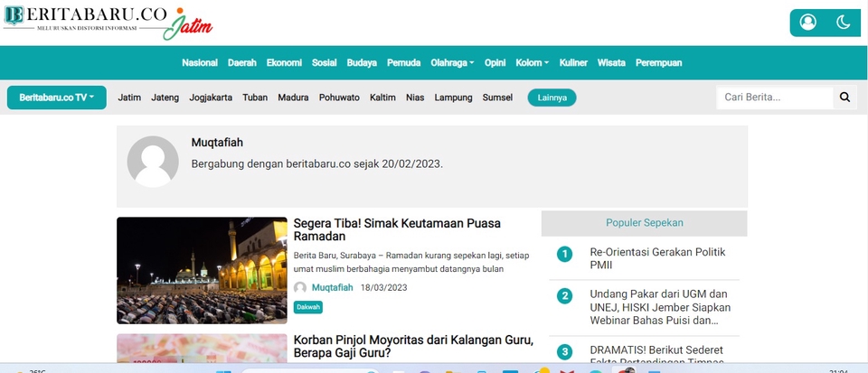Open the Sosial menu item
The image size is (868, 373).
pos(324,63)
